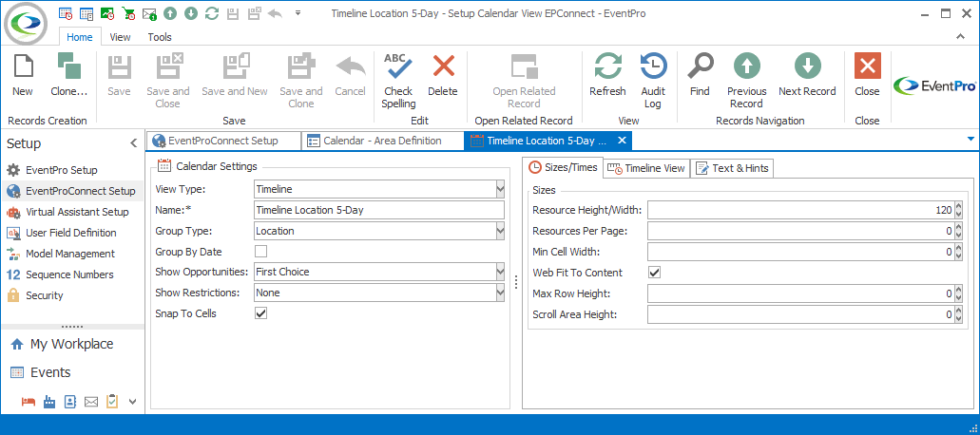Open the View Type dropdown
Screen dimensions: 980x435
pyautogui.click(x=499, y=189)
